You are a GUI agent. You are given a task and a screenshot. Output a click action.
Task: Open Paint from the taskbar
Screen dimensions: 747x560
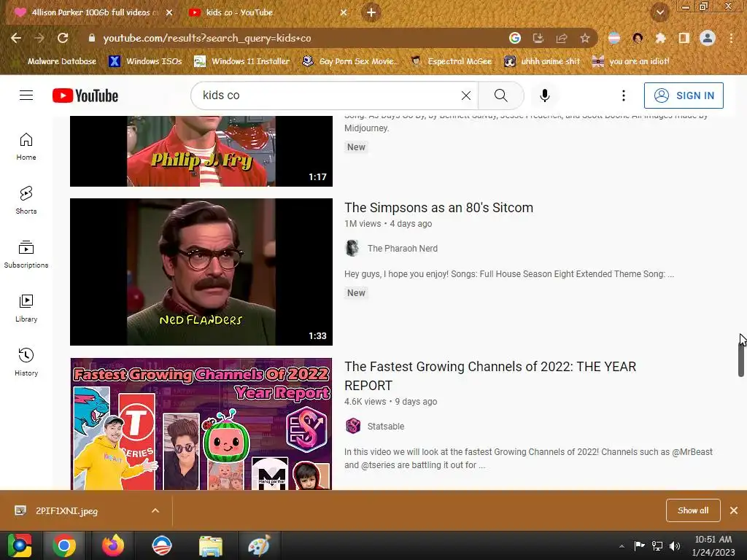[x=259, y=545]
